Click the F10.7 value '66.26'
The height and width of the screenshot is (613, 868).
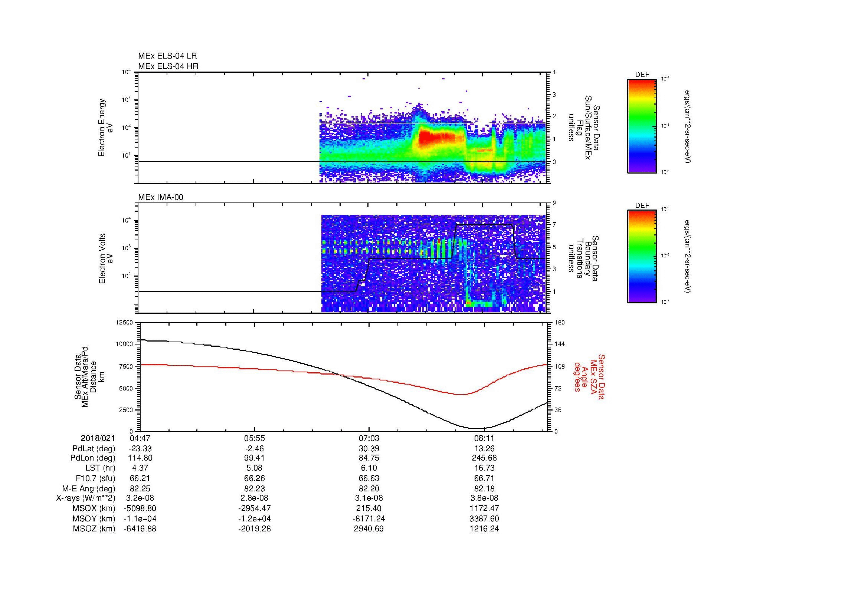pyautogui.click(x=255, y=478)
